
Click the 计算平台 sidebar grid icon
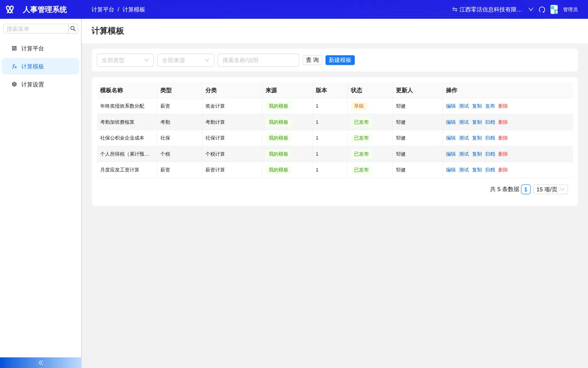pyautogui.click(x=14, y=48)
